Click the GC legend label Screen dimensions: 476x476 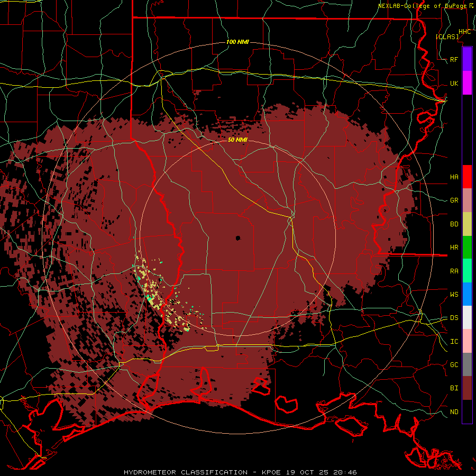[454, 365]
